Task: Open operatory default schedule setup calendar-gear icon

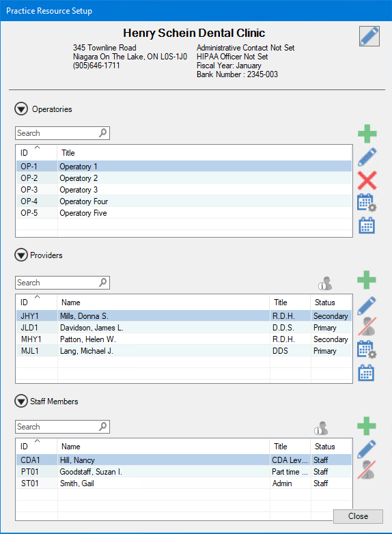Action: point(367,203)
